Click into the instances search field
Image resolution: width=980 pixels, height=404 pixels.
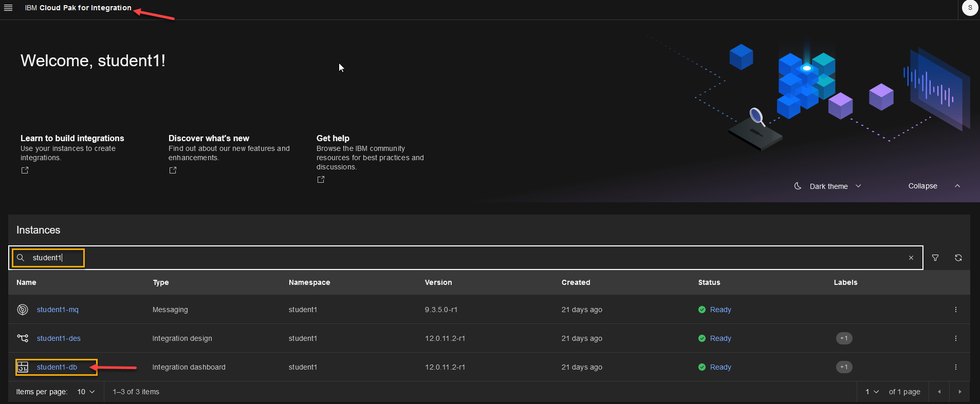(463, 258)
